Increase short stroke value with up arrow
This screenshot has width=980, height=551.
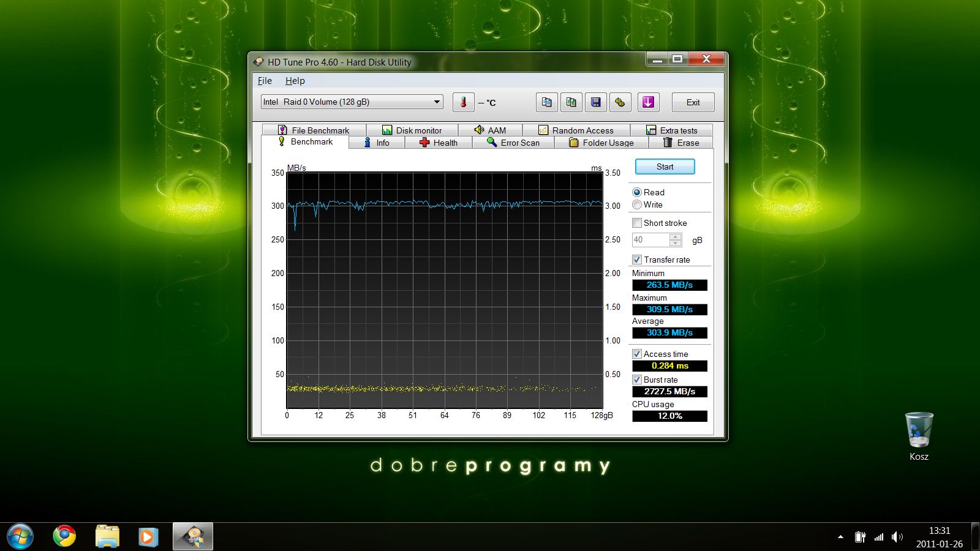676,236
